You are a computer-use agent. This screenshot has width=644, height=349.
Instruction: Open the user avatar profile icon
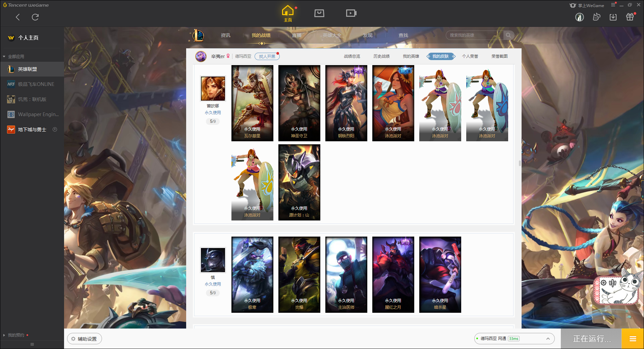tap(580, 17)
